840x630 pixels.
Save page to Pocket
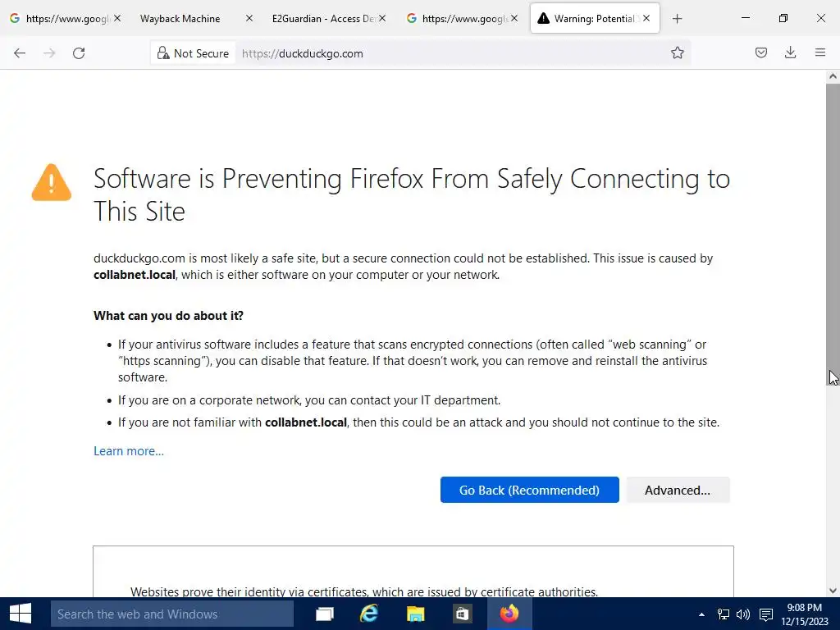[760, 52]
